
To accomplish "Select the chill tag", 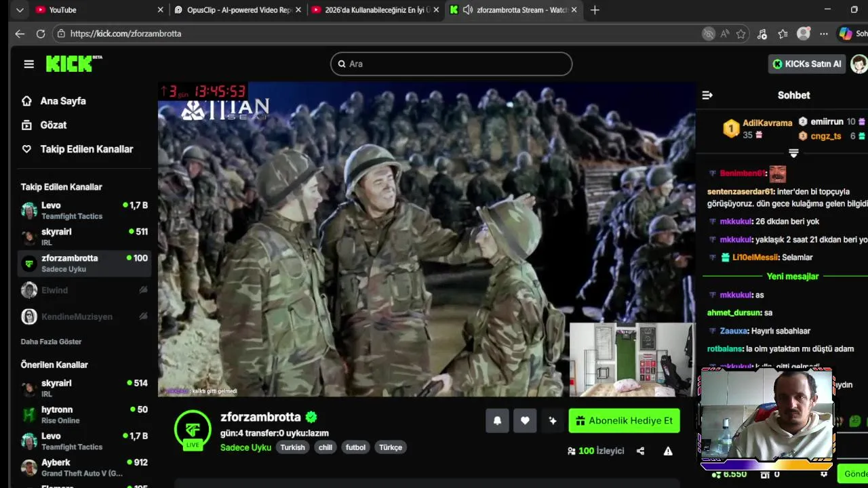I will (x=325, y=447).
